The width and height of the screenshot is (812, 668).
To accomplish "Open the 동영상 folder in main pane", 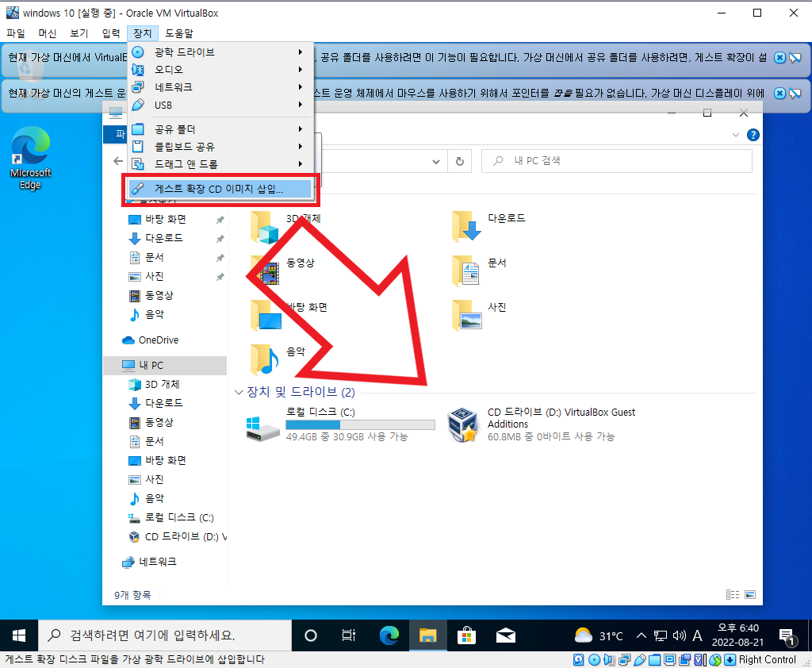I will (283, 271).
